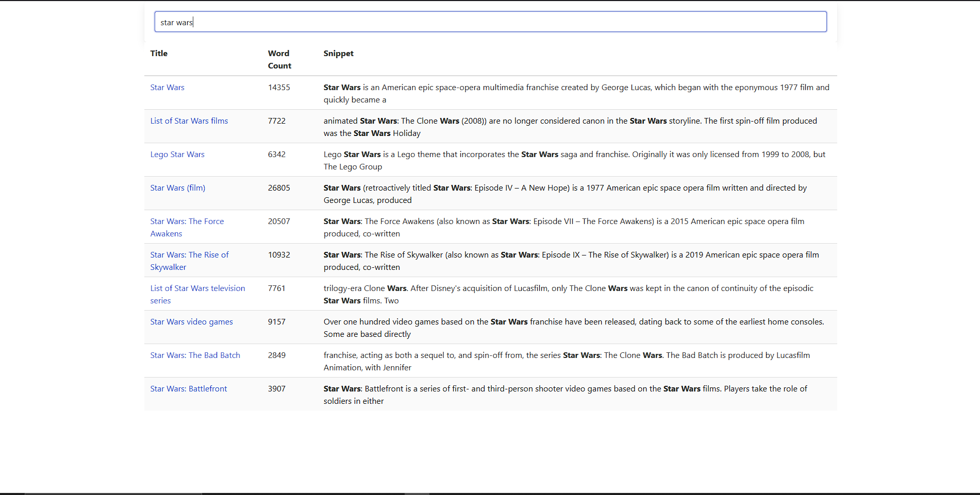The height and width of the screenshot is (495, 980).
Task: Click the snippet starting 'animated Star Wars: The Clone Wars'
Action: (x=570, y=127)
